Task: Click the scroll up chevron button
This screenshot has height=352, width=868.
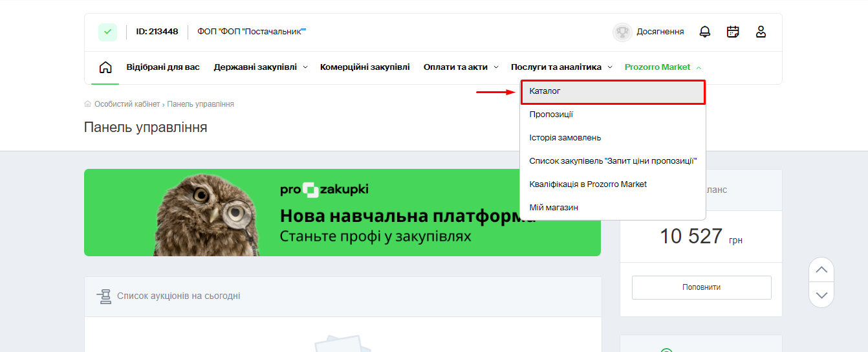Action: point(821,270)
